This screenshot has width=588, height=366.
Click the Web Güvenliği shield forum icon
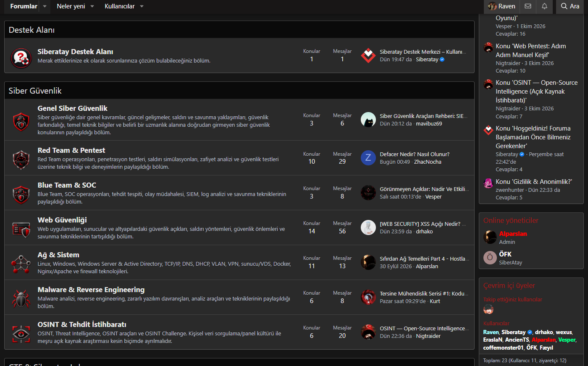21,229
